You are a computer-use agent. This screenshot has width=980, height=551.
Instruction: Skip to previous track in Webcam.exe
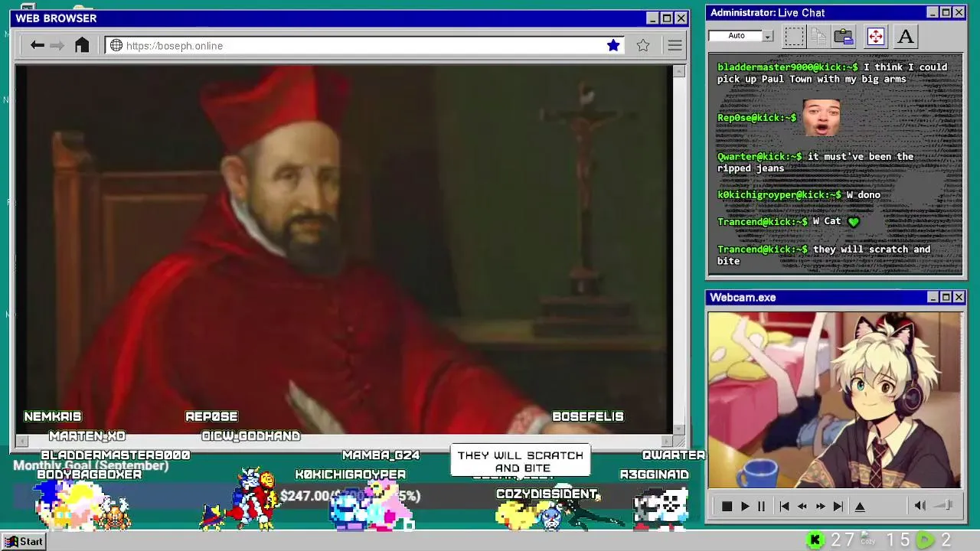pyautogui.click(x=784, y=507)
